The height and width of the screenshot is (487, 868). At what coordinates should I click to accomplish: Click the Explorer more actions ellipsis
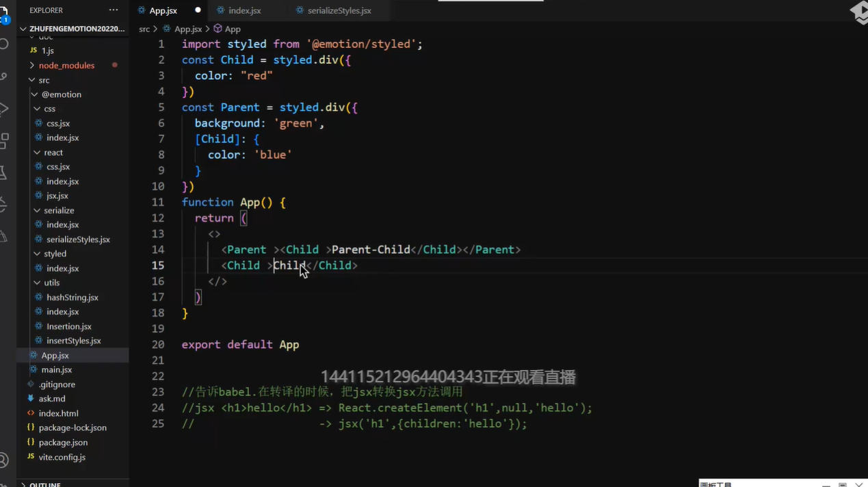[114, 10]
